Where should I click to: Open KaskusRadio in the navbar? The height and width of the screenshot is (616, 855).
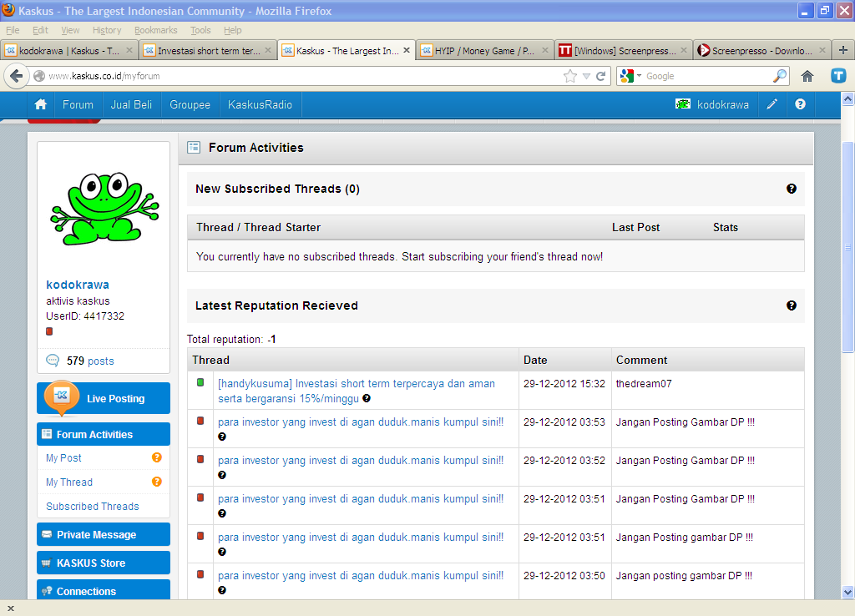261,104
